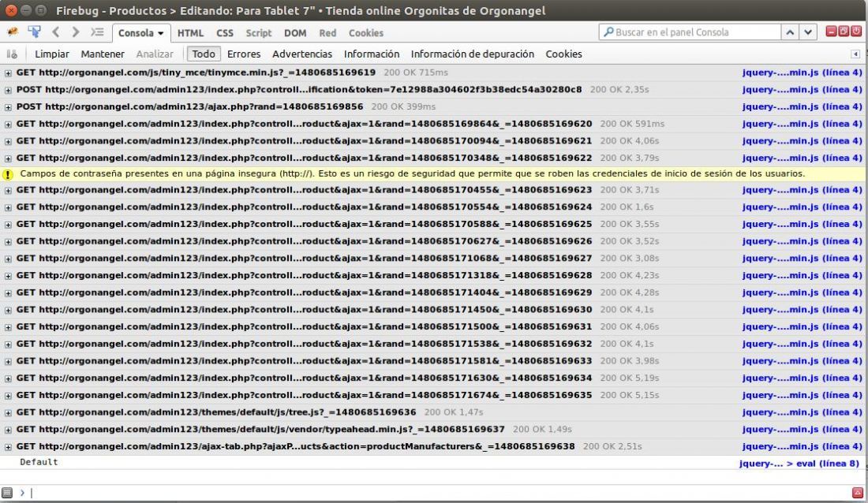Click the '200 OK 399ms' status text

click(x=403, y=106)
